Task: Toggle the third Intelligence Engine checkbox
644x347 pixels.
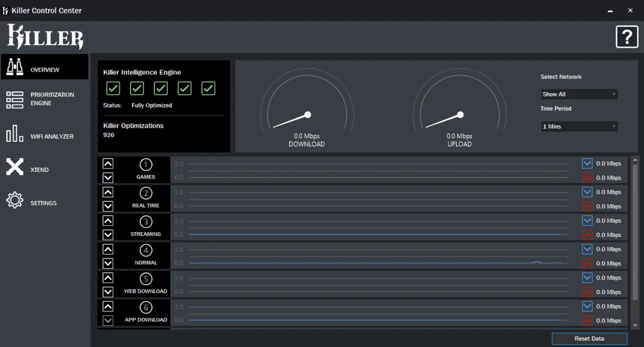Action: point(161,88)
